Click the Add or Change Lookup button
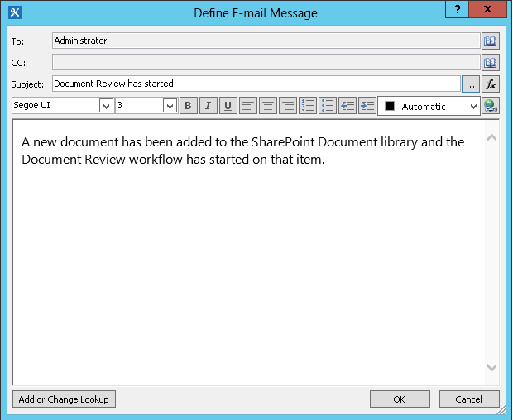This screenshot has width=513, height=420. 65,399
